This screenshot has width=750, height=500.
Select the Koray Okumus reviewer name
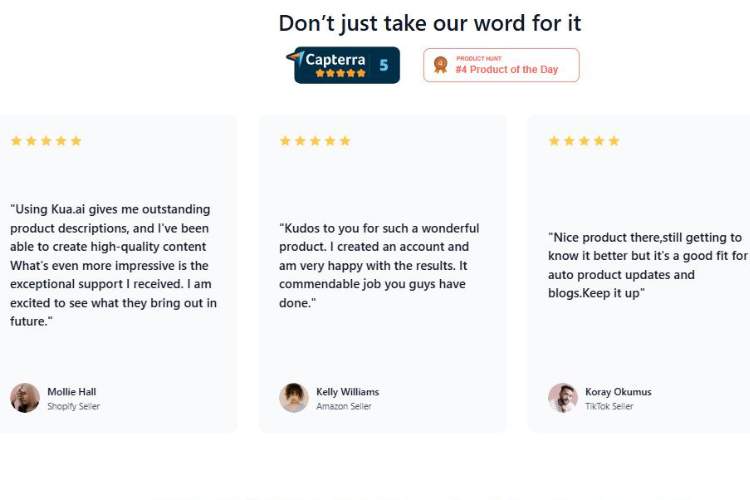coord(618,392)
